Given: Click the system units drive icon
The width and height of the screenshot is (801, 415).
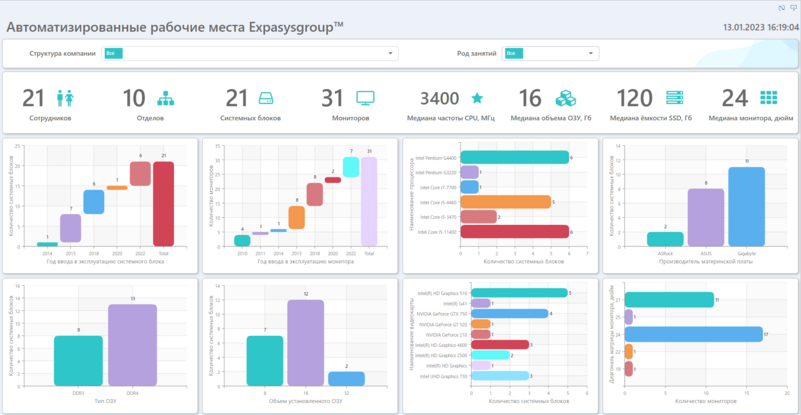Looking at the screenshot, I should tap(266, 98).
